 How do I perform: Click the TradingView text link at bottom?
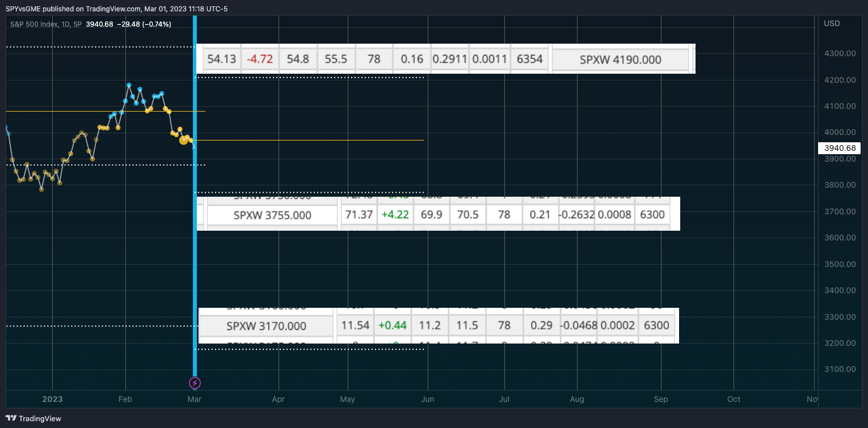click(40, 419)
